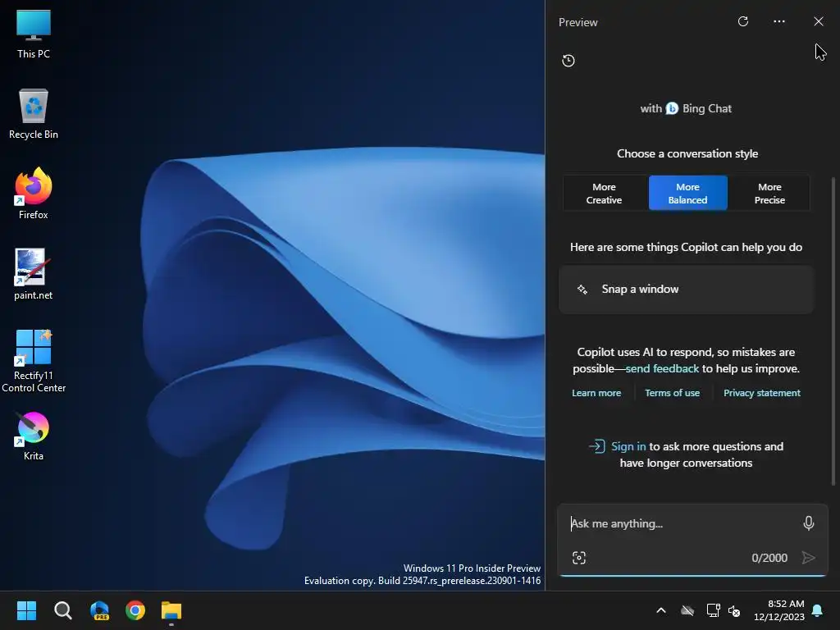The height and width of the screenshot is (630, 840).
Task: Open File Explorer from taskbar
Action: pyautogui.click(x=171, y=610)
